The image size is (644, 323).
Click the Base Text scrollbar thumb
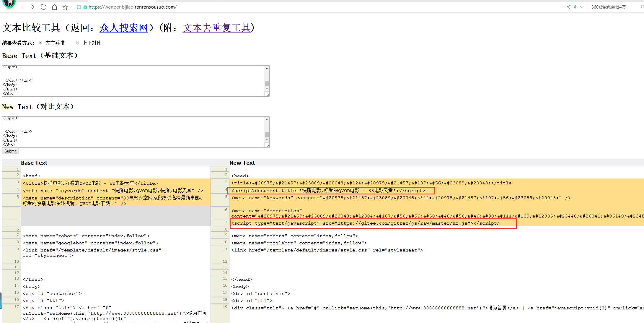pos(267,84)
